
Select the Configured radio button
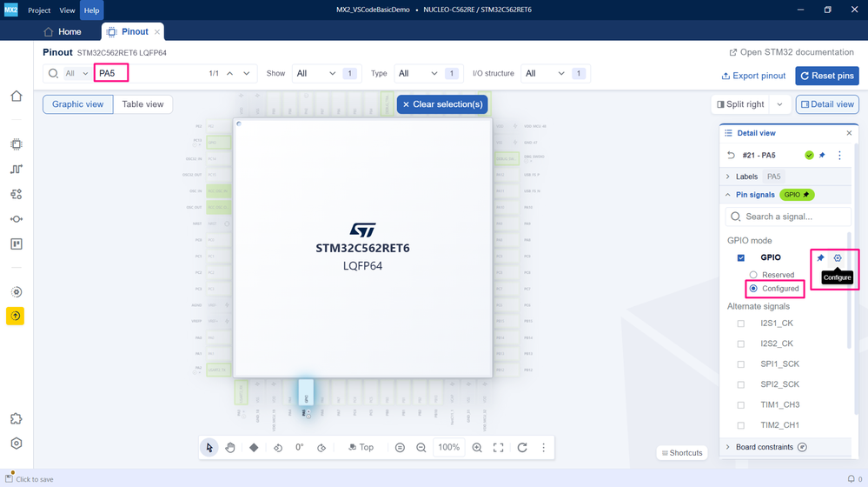tap(753, 289)
